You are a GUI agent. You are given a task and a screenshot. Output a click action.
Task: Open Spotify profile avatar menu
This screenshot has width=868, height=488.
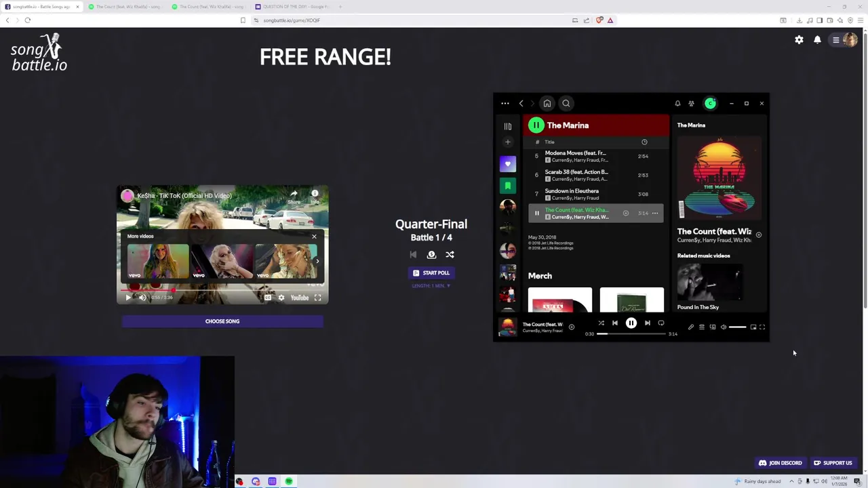pos(710,104)
